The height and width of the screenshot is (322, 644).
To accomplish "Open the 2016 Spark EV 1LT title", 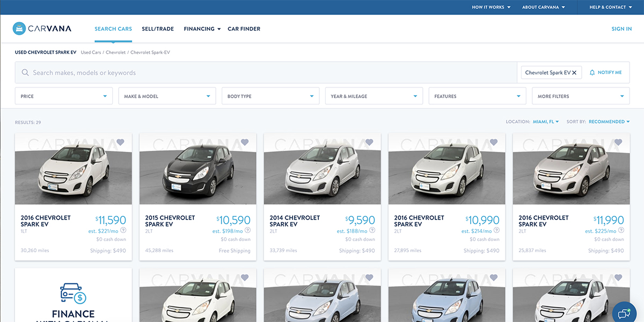I will [x=46, y=221].
